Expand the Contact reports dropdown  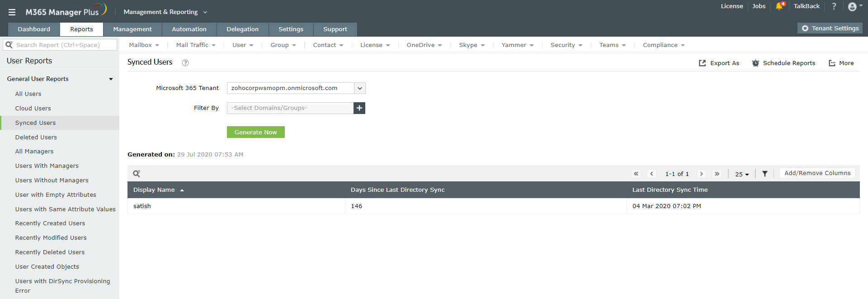328,45
